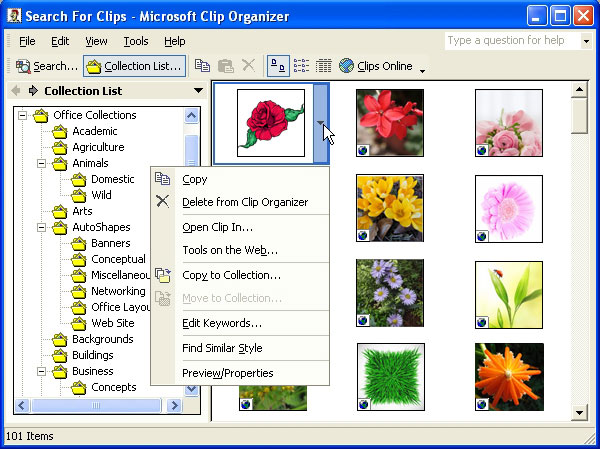
Task: Choose Tools on the Web...
Action: (240, 250)
